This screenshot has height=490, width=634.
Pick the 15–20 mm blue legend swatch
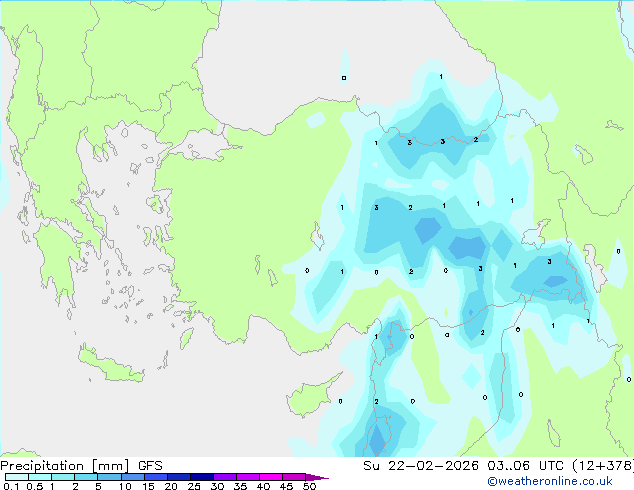click(155, 477)
